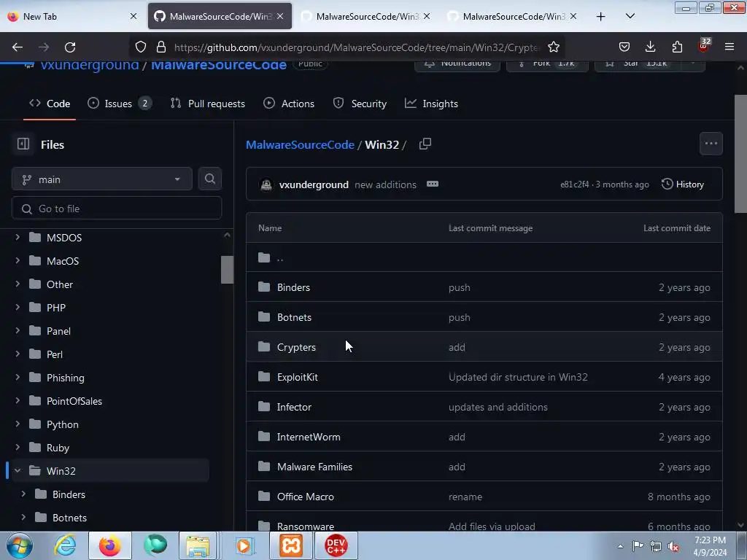This screenshot has height=560, width=747.
Task: Click the site security padlock icon
Action: point(161,47)
